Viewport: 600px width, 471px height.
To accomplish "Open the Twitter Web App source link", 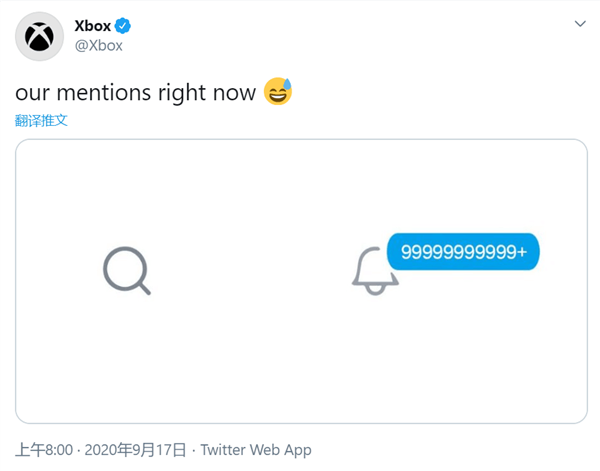I will click(256, 450).
